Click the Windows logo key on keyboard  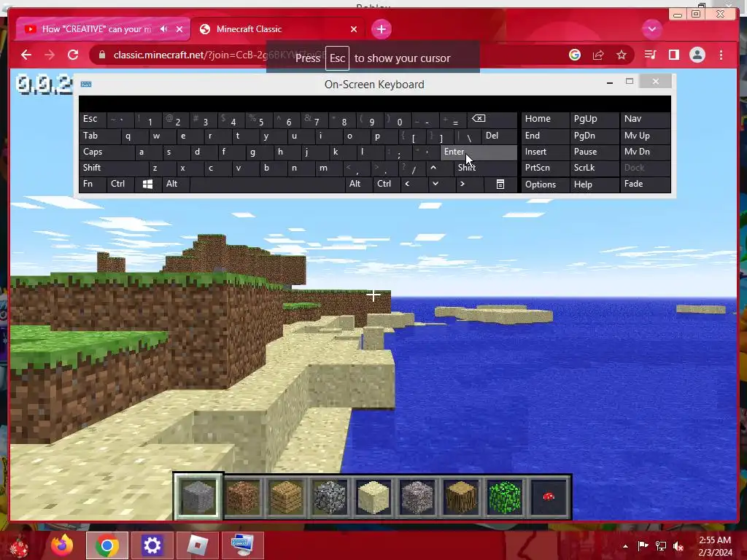tap(147, 184)
